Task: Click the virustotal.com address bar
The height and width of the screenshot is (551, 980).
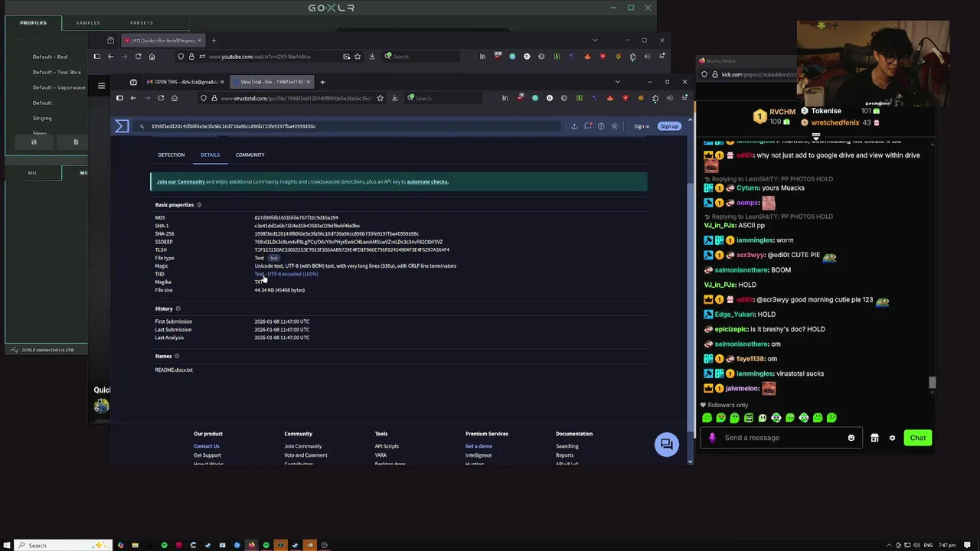Action: (293, 98)
